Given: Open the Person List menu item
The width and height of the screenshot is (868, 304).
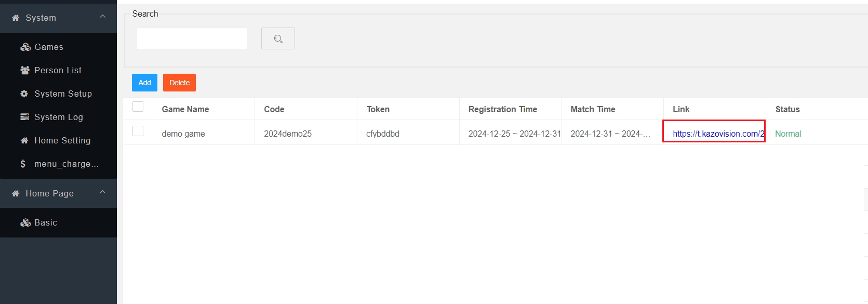Looking at the screenshot, I should coord(58,70).
